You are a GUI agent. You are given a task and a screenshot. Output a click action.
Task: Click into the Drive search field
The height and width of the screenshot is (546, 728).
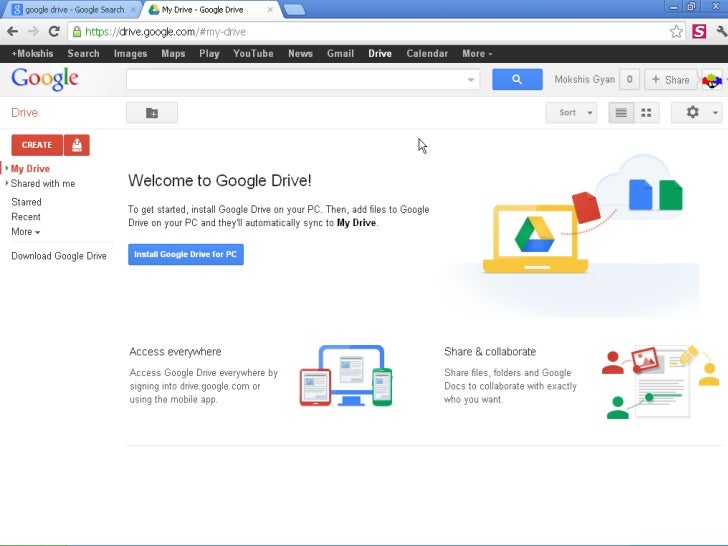click(297, 80)
